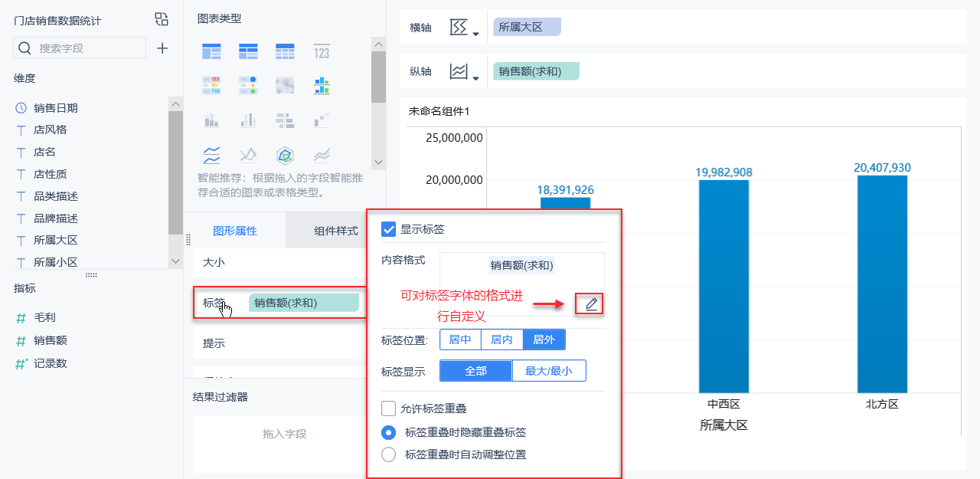Click the hash icon next to 毛利
The width and height of the screenshot is (980, 479).
[21, 317]
